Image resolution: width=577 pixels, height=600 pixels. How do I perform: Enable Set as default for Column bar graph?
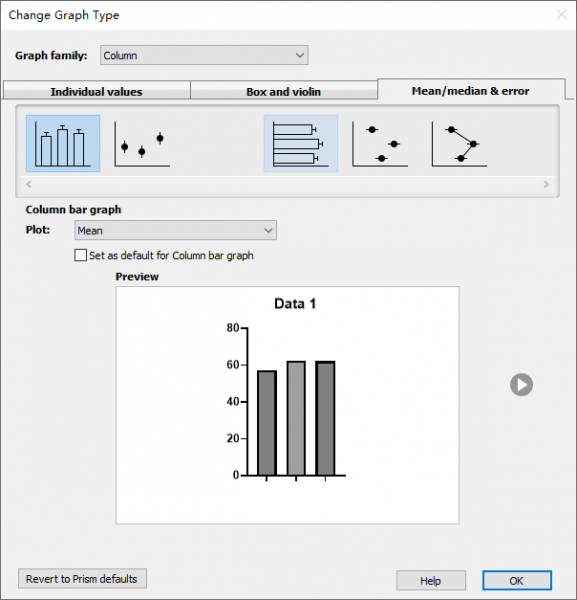point(81,255)
